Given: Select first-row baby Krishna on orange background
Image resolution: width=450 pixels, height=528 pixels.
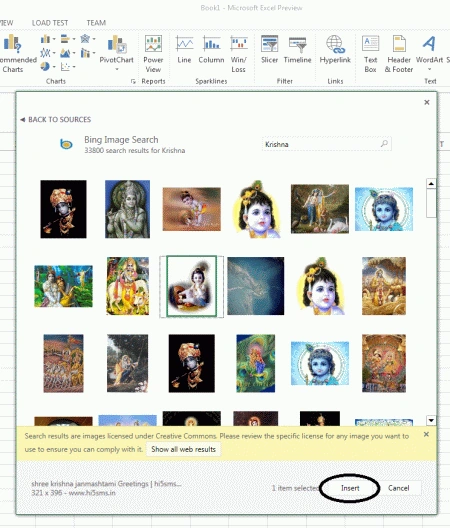Looking at the screenshot, I should 192,209.
